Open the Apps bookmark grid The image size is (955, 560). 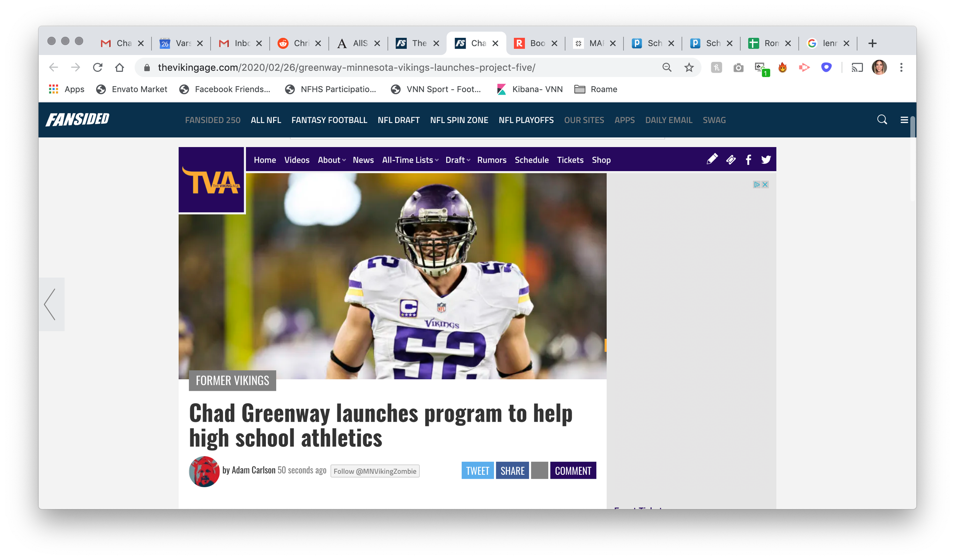pos(66,89)
